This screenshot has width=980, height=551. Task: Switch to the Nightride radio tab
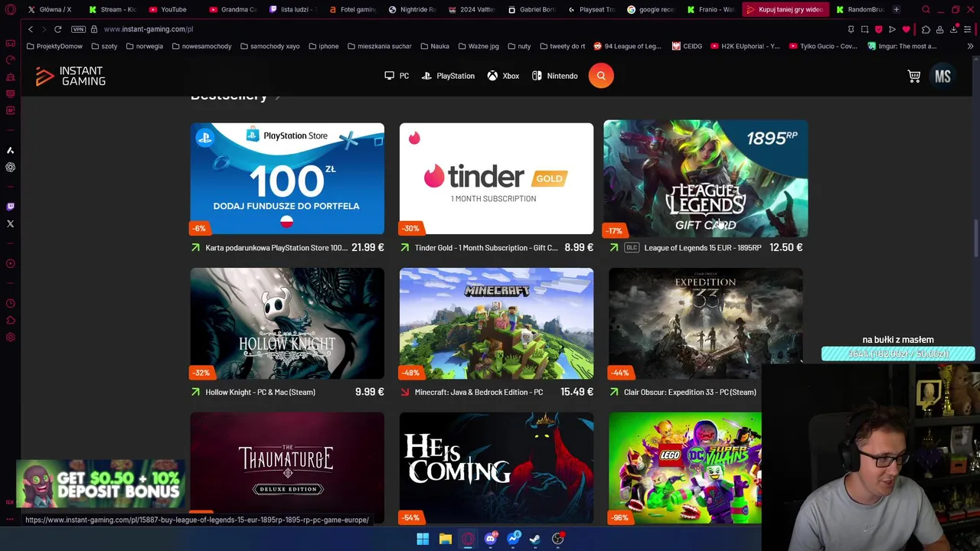[411, 10]
